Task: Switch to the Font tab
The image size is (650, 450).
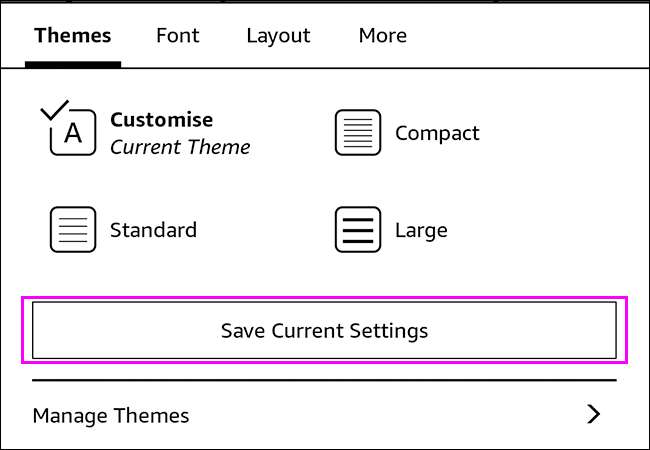Action: [177, 35]
